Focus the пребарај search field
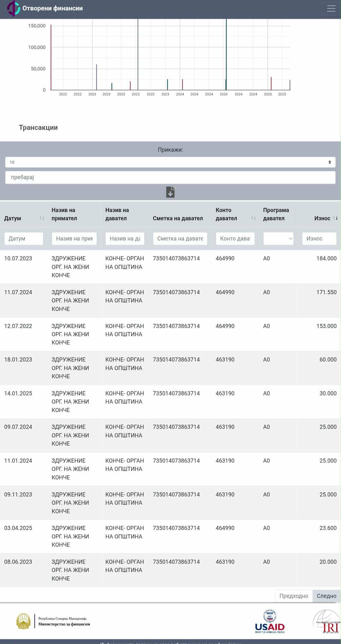This screenshot has height=644, width=341. click(170, 177)
